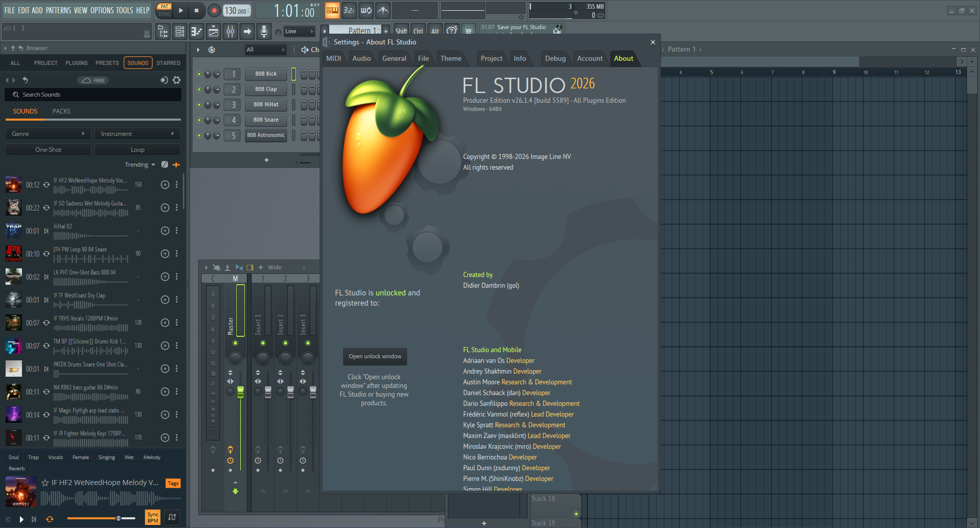Enable the countdown before recording icon
The width and height of the screenshot is (980, 528).
coord(349,10)
